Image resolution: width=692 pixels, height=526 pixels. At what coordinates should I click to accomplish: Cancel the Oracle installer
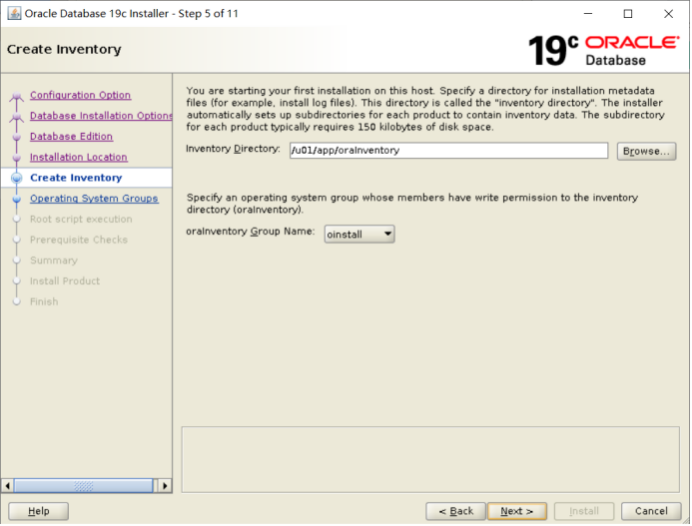(x=651, y=511)
